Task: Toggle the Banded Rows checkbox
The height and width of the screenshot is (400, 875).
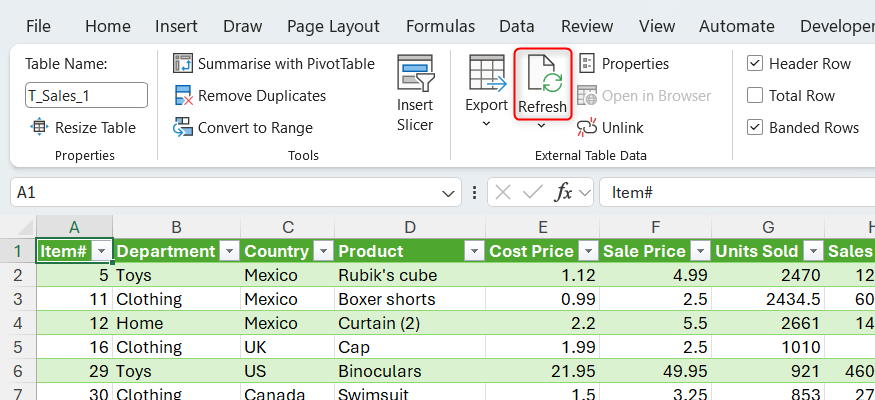Action: pyautogui.click(x=754, y=128)
